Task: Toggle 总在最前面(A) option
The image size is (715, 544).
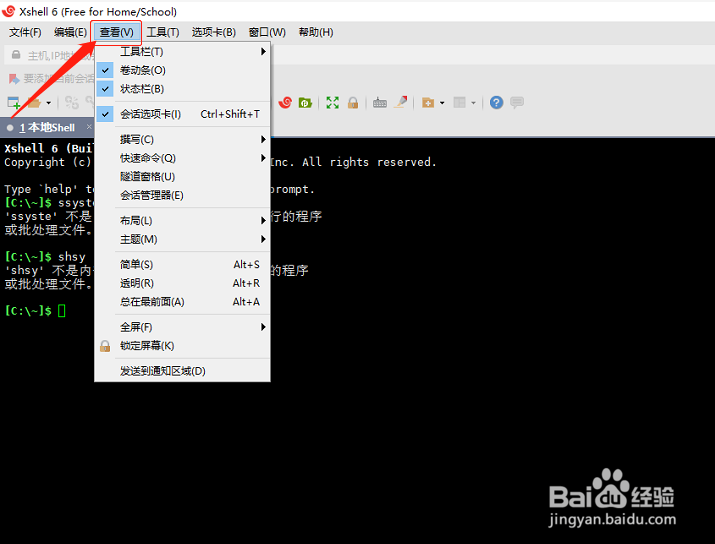Action: [x=182, y=302]
